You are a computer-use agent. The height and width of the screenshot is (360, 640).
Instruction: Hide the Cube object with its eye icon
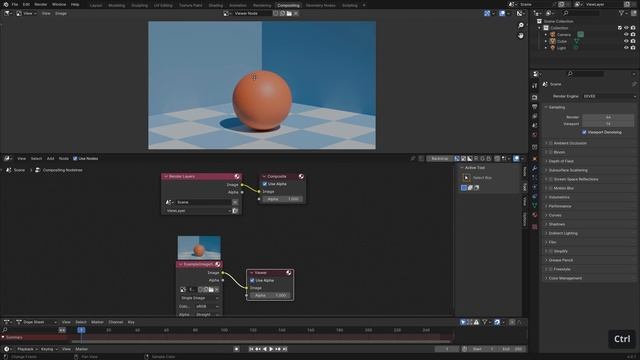[626, 41]
